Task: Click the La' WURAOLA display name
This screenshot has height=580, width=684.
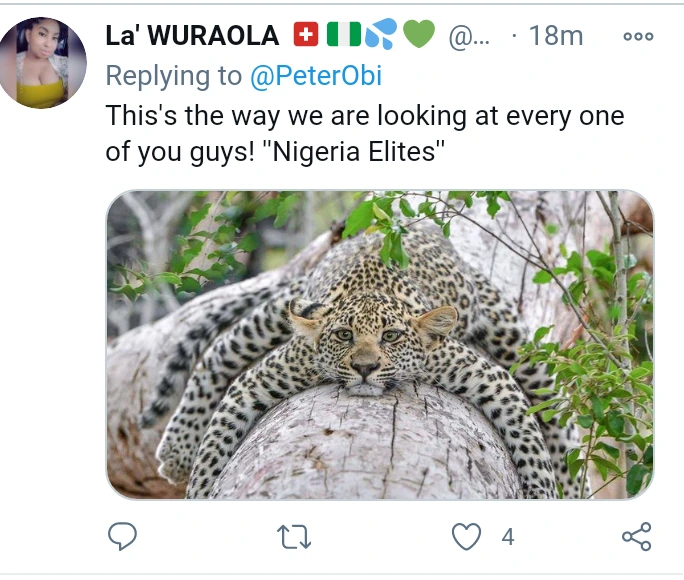Action: (x=192, y=36)
